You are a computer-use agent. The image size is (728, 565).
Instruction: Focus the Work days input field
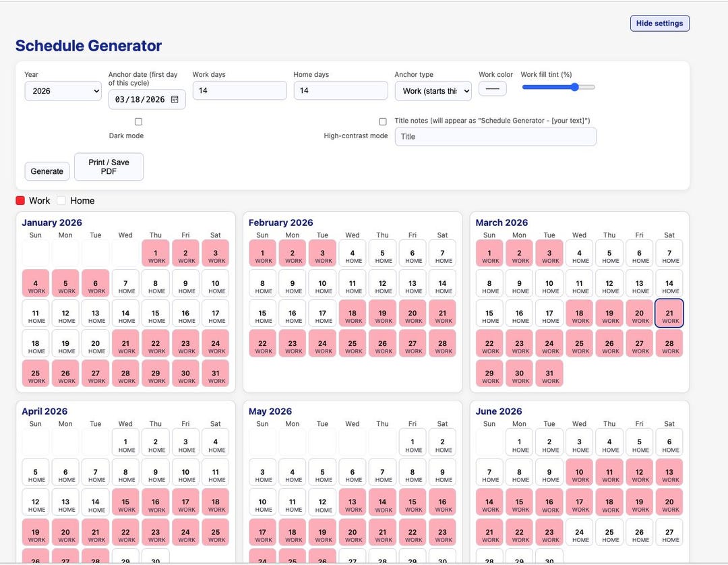239,90
